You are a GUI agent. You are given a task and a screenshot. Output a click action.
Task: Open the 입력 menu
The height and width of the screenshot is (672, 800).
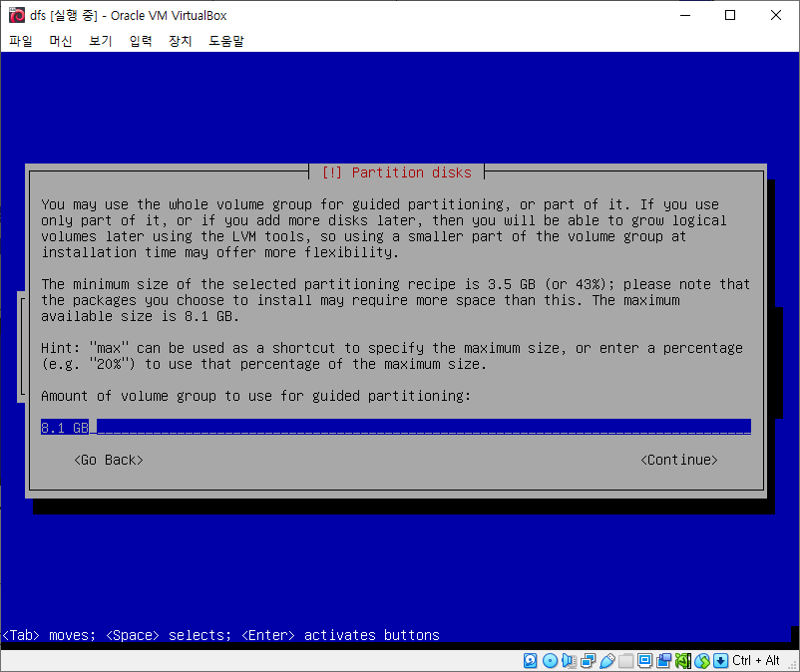click(x=141, y=41)
